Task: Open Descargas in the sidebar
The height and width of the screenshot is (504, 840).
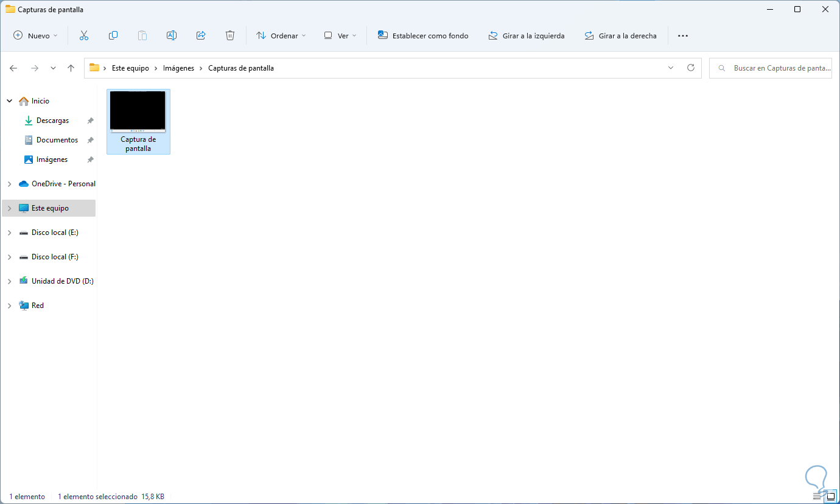Action: click(52, 121)
